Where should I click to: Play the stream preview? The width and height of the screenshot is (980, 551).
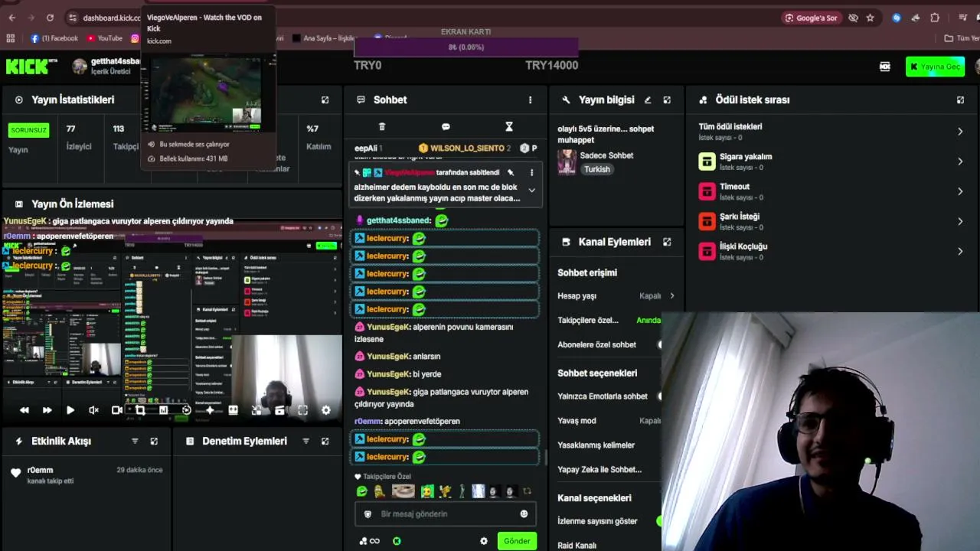70,410
